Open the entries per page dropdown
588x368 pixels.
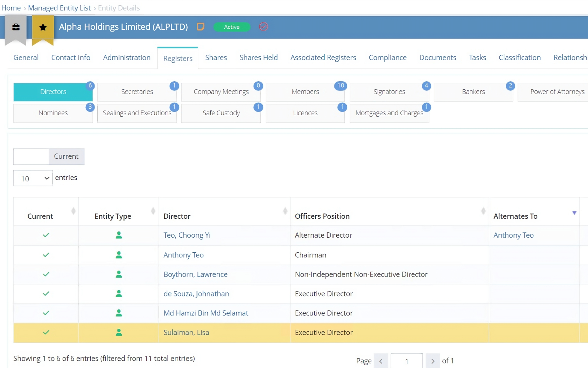tap(33, 178)
